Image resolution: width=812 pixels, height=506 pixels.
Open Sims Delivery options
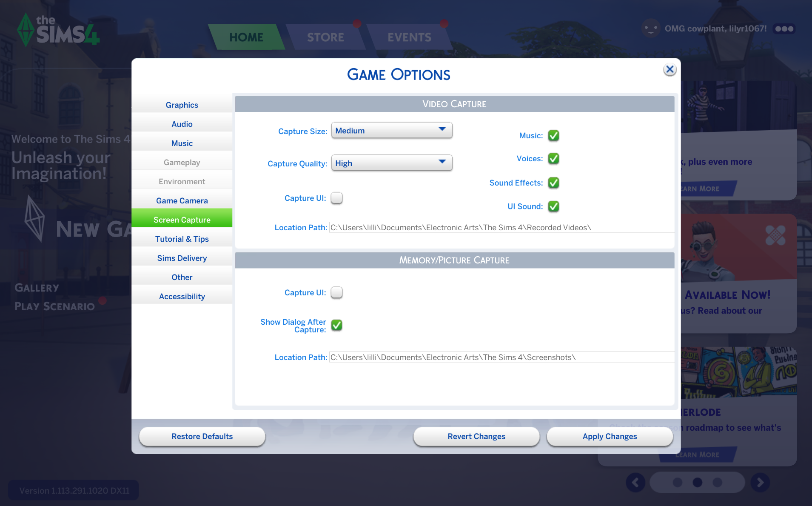click(182, 258)
